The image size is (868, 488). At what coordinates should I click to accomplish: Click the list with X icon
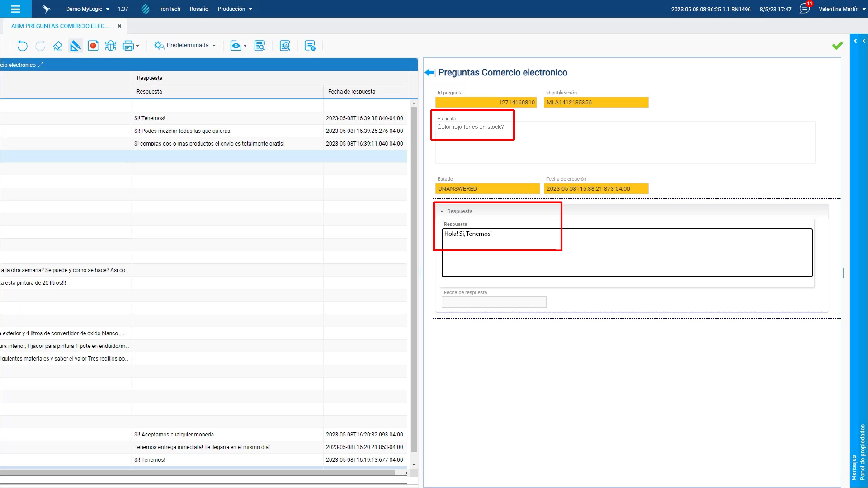310,45
